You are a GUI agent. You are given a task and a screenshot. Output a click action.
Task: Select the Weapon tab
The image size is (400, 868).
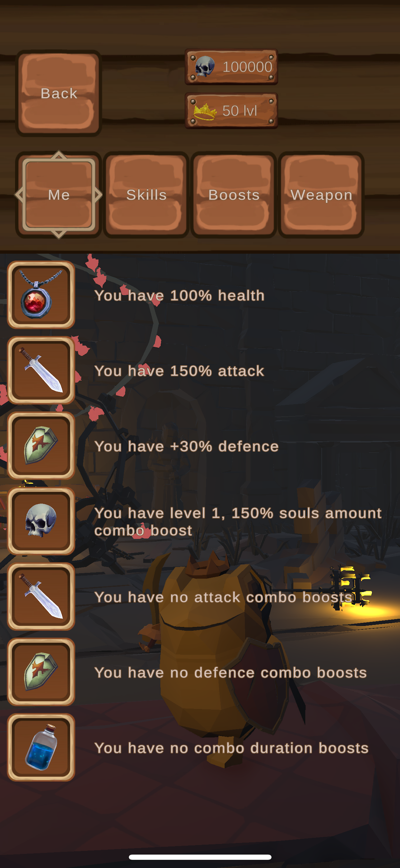point(321,195)
